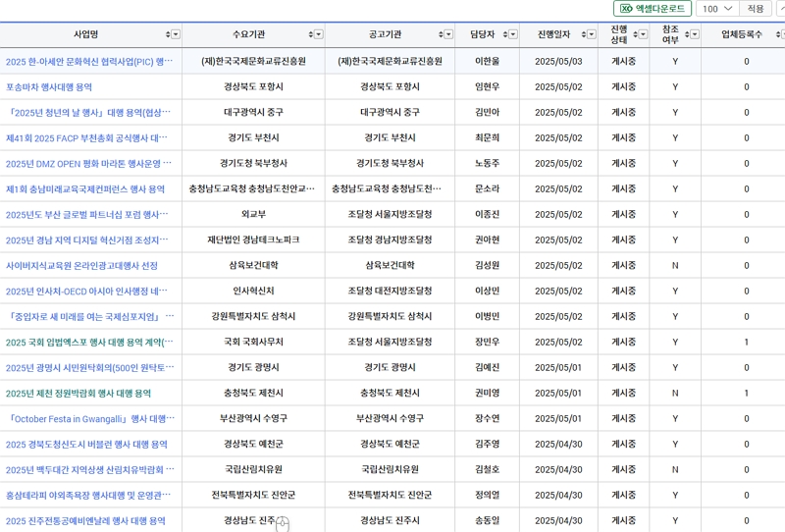Open the 포송마차 행사대행 용역 link
Screen dimensions: 785x532
tap(49, 87)
